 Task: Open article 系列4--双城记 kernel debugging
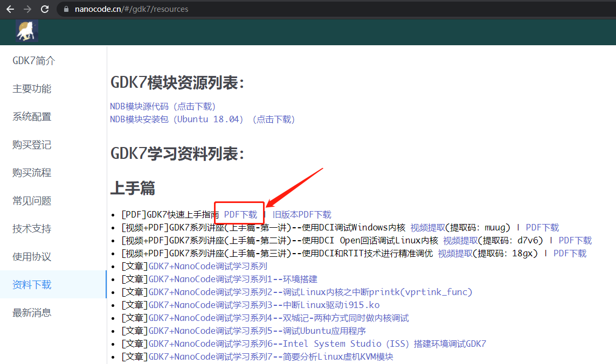click(x=279, y=318)
